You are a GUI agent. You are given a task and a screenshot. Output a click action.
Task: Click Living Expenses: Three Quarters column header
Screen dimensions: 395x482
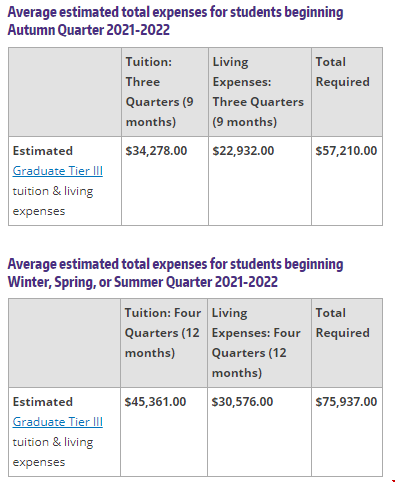260,92
